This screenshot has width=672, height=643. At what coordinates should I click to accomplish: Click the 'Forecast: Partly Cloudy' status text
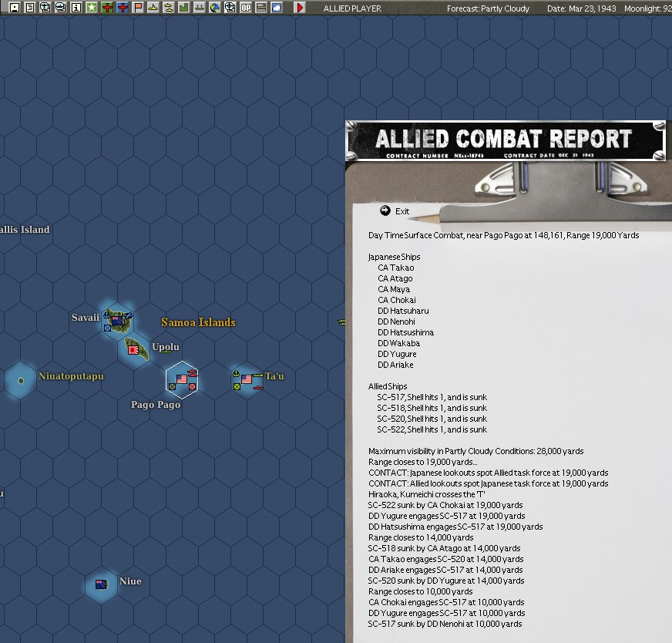click(x=488, y=8)
